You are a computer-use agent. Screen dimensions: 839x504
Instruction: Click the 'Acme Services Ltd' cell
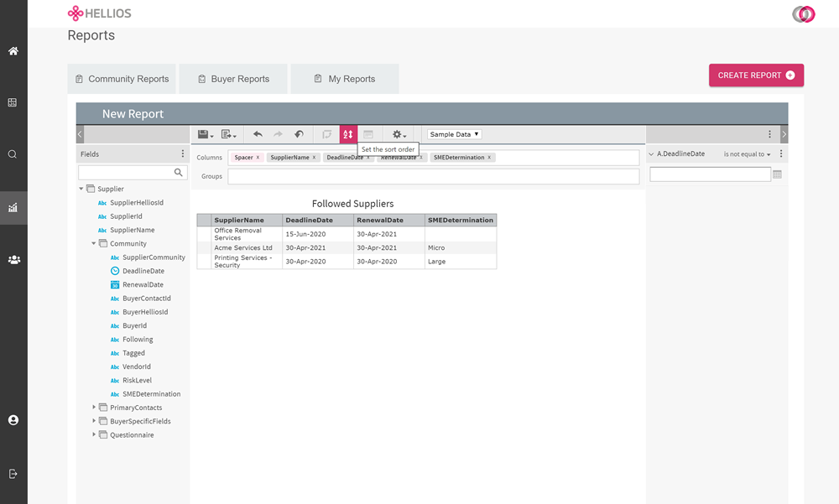(247, 247)
